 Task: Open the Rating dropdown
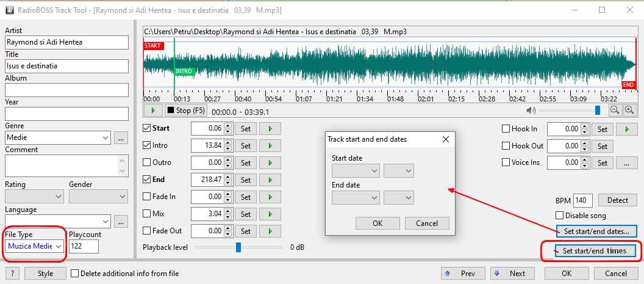(35, 196)
